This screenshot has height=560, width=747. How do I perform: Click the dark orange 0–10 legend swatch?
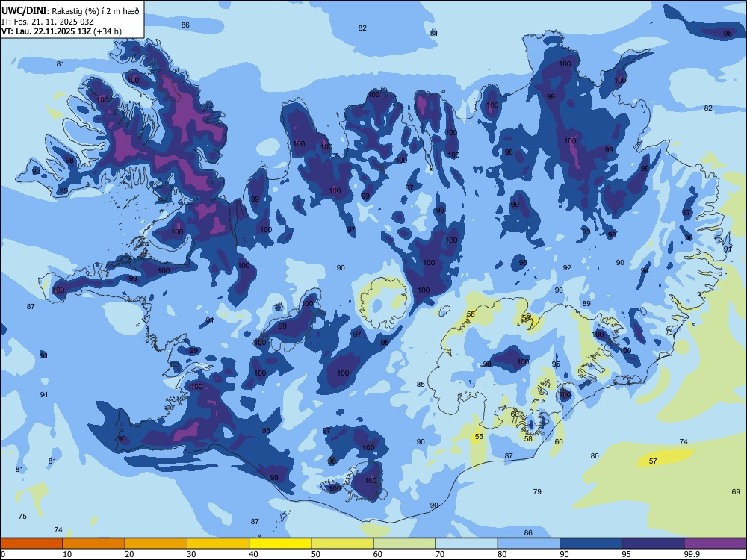coord(31,544)
